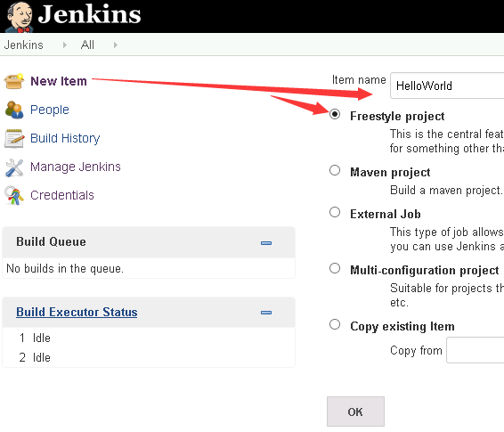Screen dimensions: 504x432
Task: Click 'No builds in the queue.' text
Action: click(65, 268)
